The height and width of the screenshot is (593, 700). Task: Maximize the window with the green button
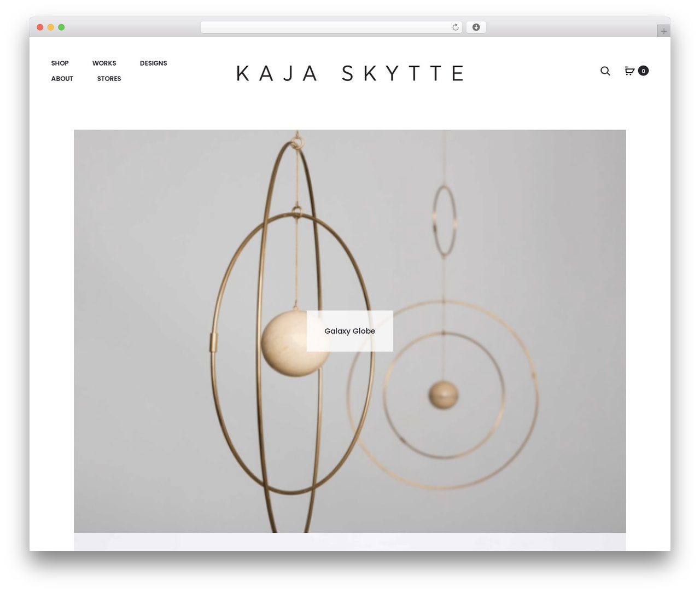coord(61,27)
